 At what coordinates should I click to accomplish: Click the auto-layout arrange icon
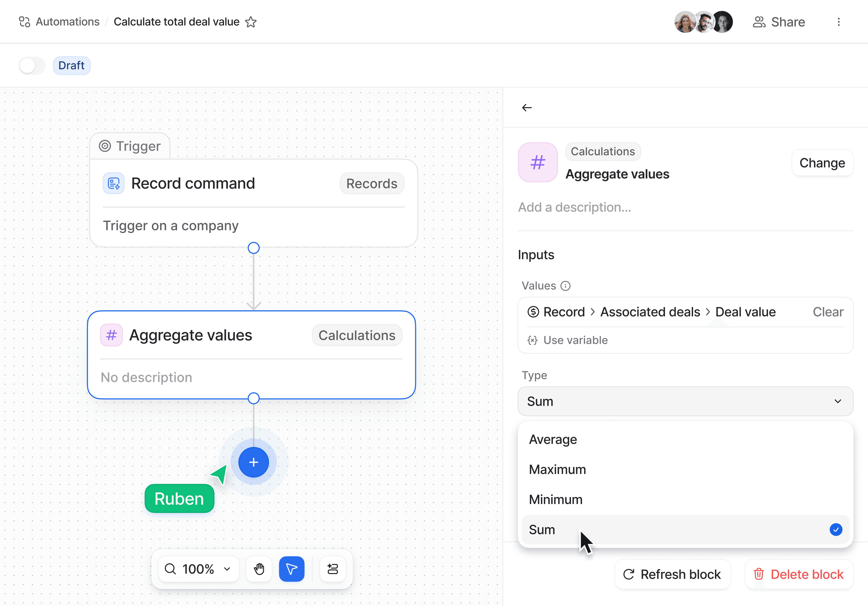pos(332,569)
